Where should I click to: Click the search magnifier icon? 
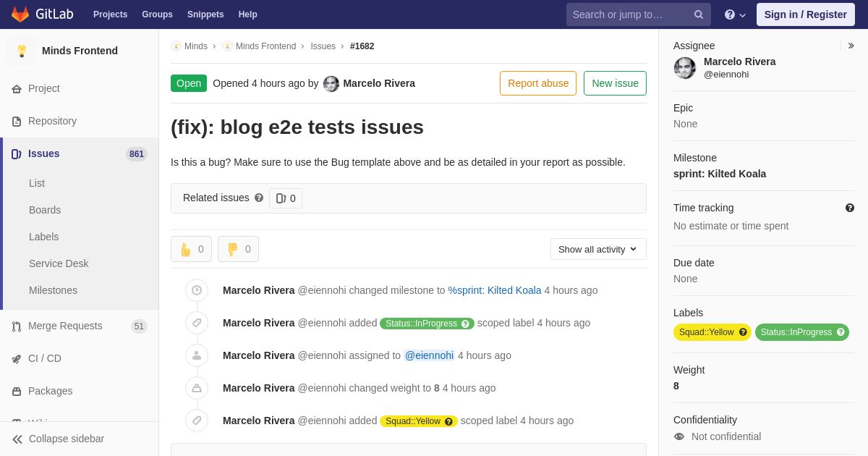point(699,14)
